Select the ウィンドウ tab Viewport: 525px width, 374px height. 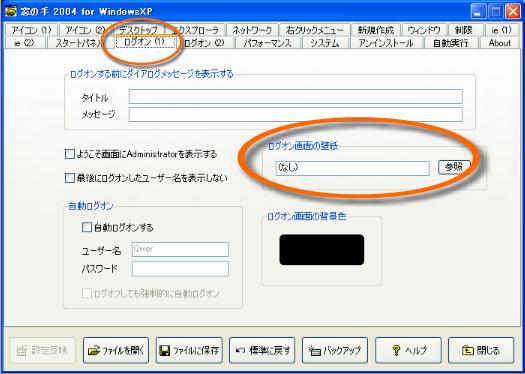[x=424, y=30]
